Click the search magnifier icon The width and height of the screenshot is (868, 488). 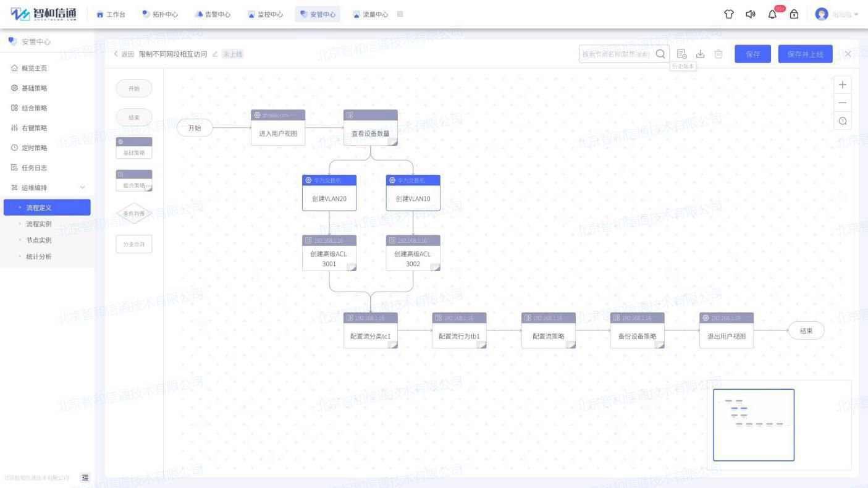point(660,54)
